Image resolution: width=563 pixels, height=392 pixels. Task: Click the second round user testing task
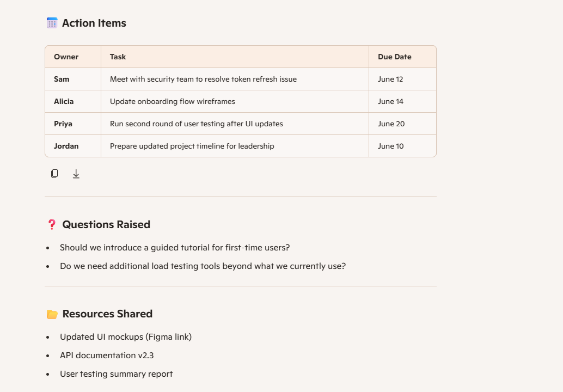tap(235, 124)
